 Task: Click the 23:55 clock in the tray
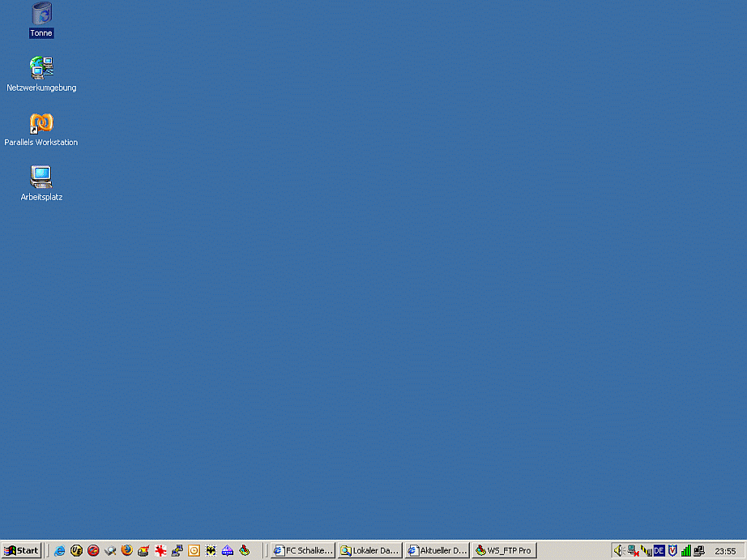[x=726, y=551]
